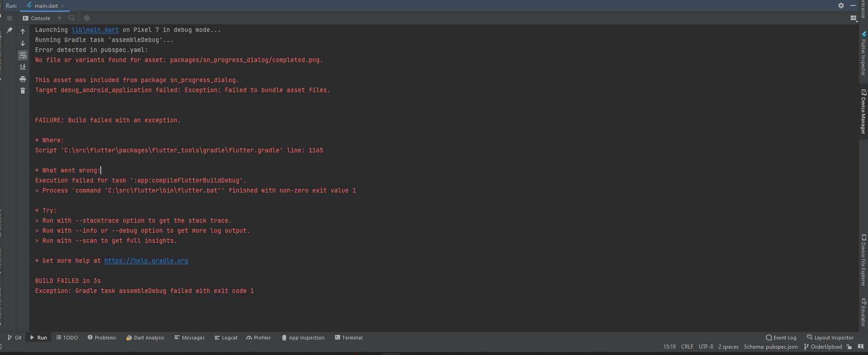Image resolution: width=868 pixels, height=355 pixels.
Task: Close the main.dart run tab
Action: (63, 6)
